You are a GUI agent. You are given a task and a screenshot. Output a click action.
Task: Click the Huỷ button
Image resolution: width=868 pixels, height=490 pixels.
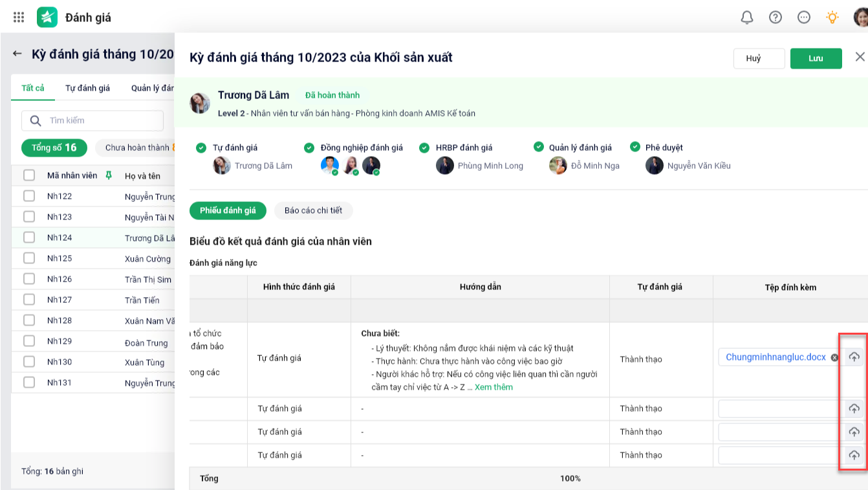coord(759,58)
